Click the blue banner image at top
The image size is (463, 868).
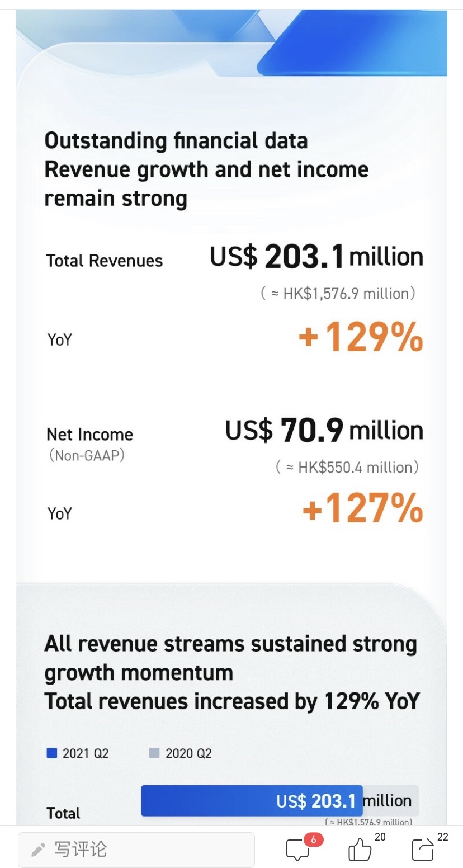(232, 43)
